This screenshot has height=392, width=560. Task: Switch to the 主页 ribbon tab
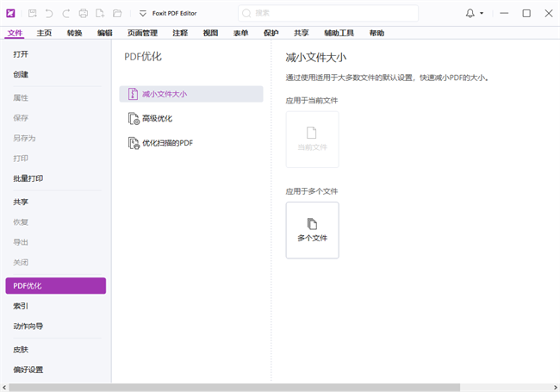point(44,33)
